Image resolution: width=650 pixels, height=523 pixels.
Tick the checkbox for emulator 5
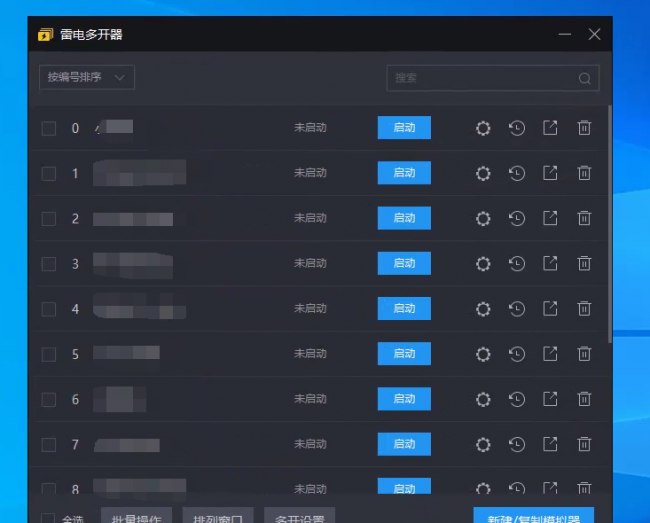pos(49,354)
